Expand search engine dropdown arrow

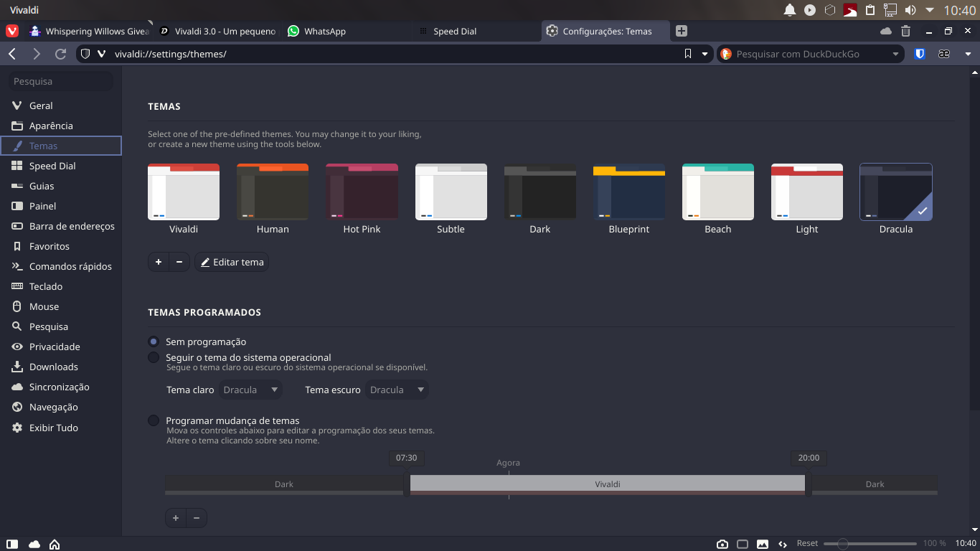pyautogui.click(x=895, y=54)
